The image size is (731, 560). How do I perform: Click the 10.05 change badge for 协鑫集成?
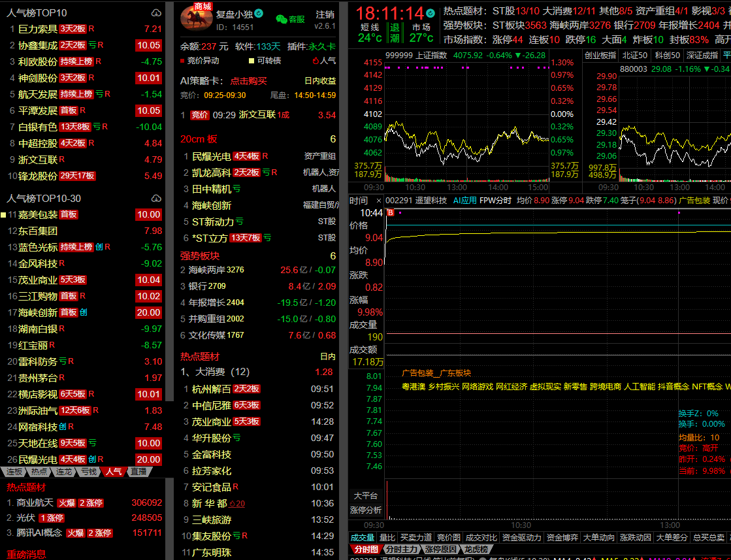point(148,45)
